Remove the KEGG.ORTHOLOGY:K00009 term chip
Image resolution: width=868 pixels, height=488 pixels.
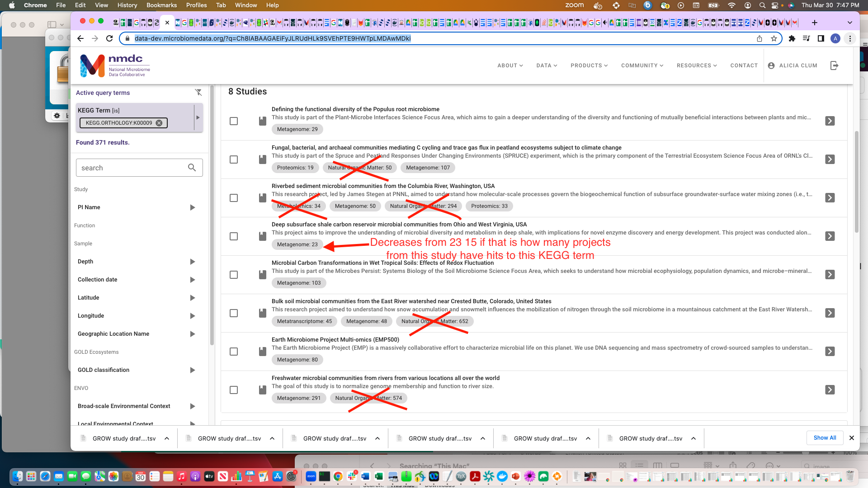[x=159, y=122]
